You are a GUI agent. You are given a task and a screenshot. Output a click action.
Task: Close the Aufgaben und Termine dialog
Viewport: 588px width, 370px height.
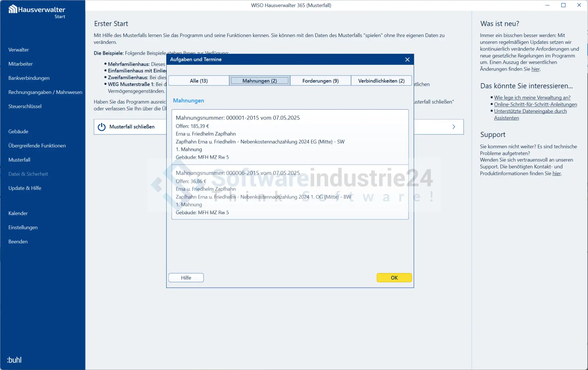(407, 59)
